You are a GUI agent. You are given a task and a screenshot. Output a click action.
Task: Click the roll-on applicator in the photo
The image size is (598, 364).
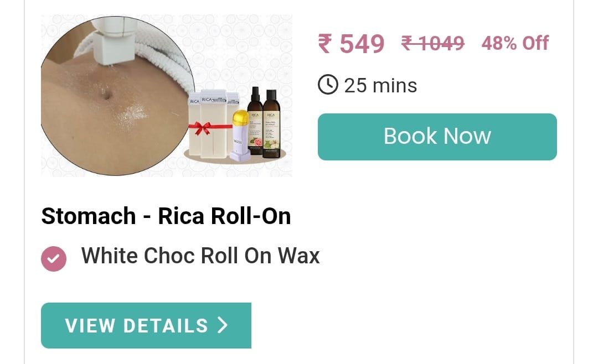tap(114, 40)
